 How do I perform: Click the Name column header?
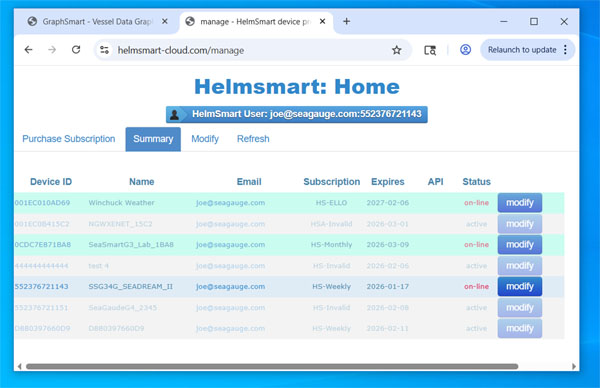click(142, 182)
